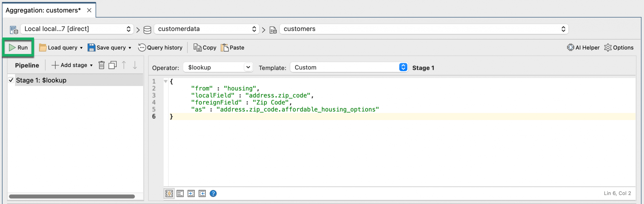This screenshot has height=204, width=644.
Task: Move the stage up with arrow icon
Action: tap(124, 65)
